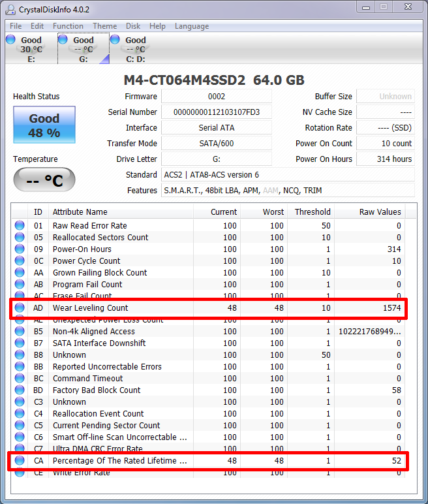Image resolution: width=428 pixels, height=504 pixels.
Task: Click the Good 48 % health status button
Action: pos(44,125)
